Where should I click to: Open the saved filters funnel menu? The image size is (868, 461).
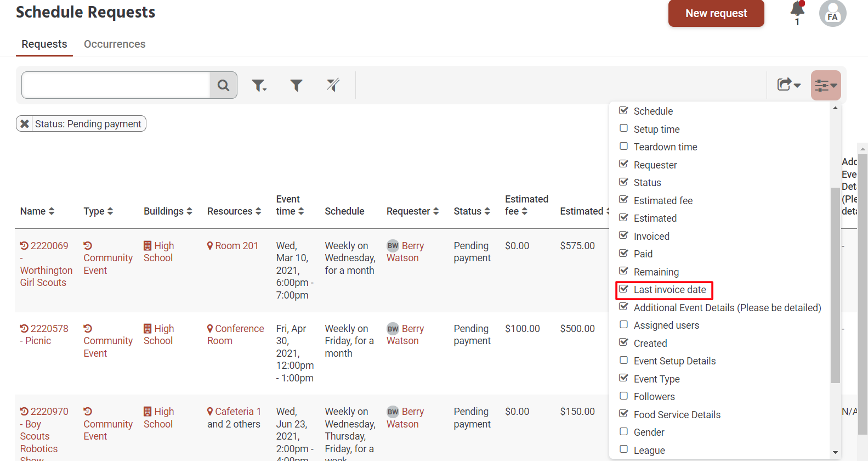click(x=259, y=85)
